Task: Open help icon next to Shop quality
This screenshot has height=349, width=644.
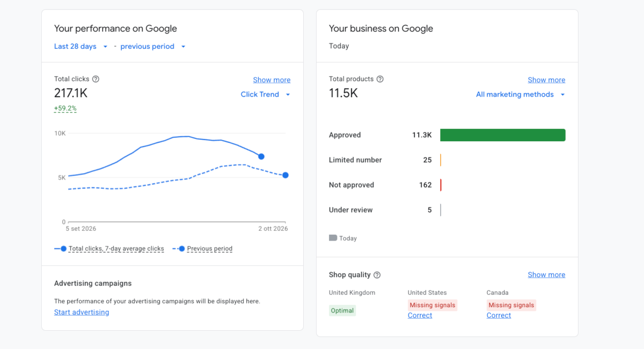Action: (377, 275)
